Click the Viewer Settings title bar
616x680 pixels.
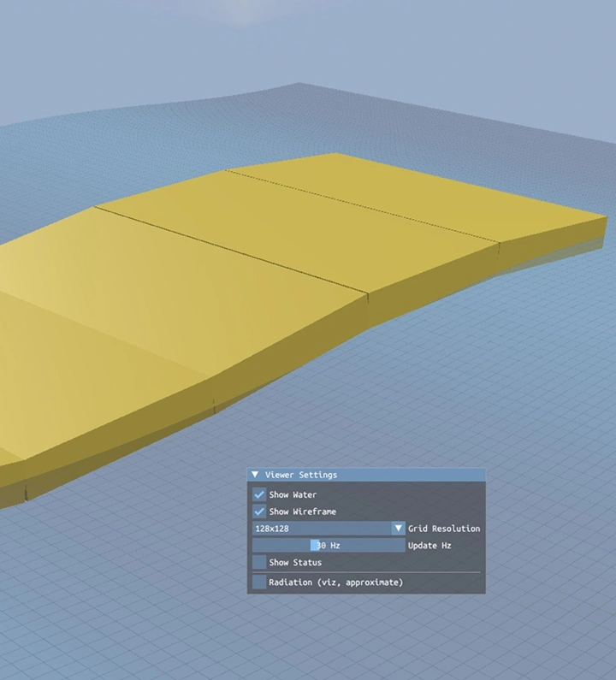[x=366, y=475]
